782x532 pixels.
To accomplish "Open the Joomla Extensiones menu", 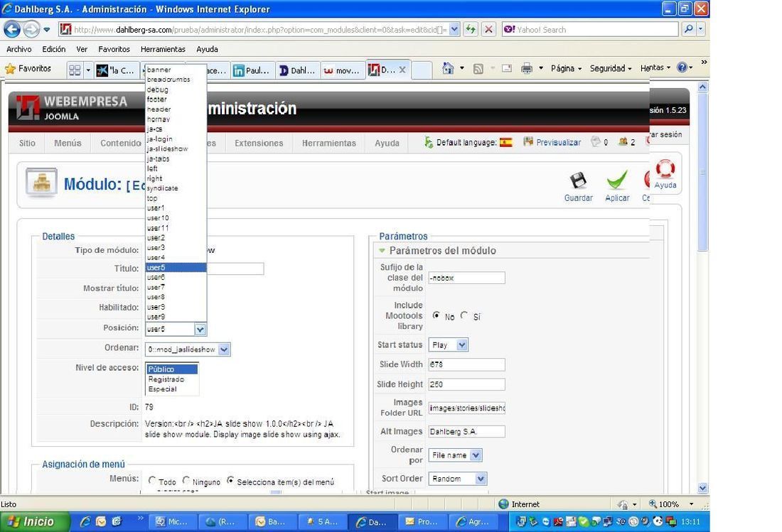I will point(259,143).
